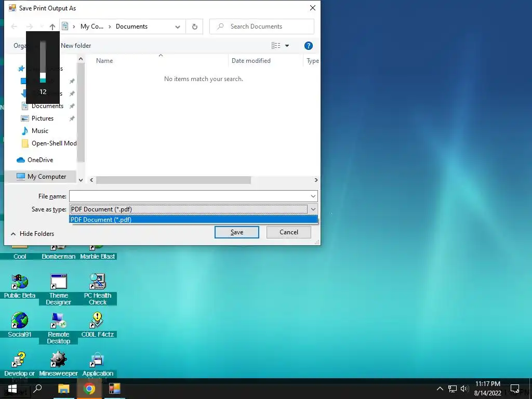This screenshot has width=532, height=399.
Task: Open view options dropdown arrow
Action: (x=287, y=46)
